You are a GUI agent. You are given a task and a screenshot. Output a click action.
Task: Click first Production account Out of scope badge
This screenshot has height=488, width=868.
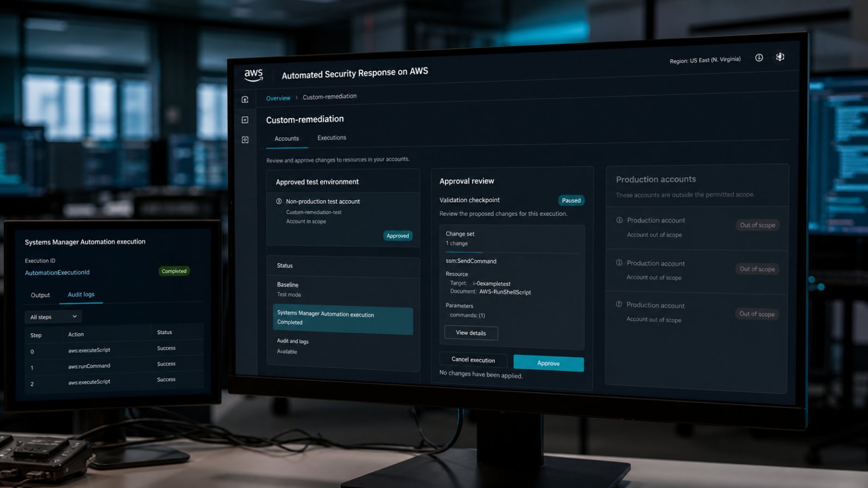click(757, 225)
